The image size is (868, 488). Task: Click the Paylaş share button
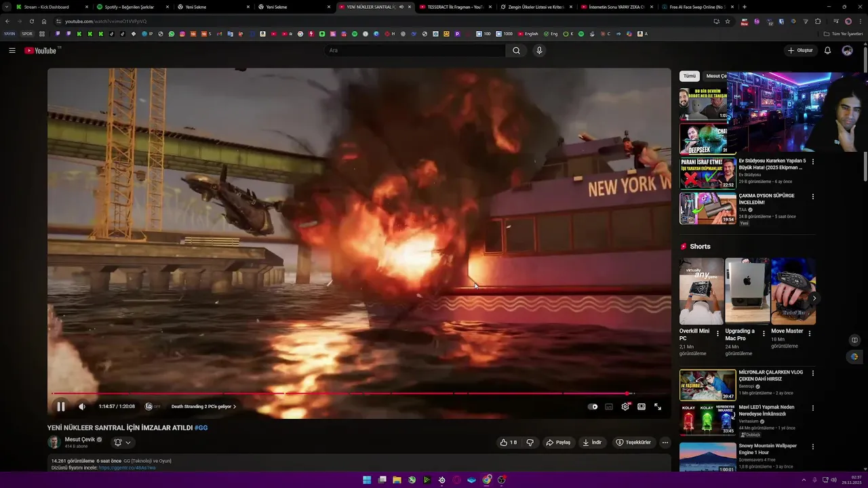click(x=558, y=443)
